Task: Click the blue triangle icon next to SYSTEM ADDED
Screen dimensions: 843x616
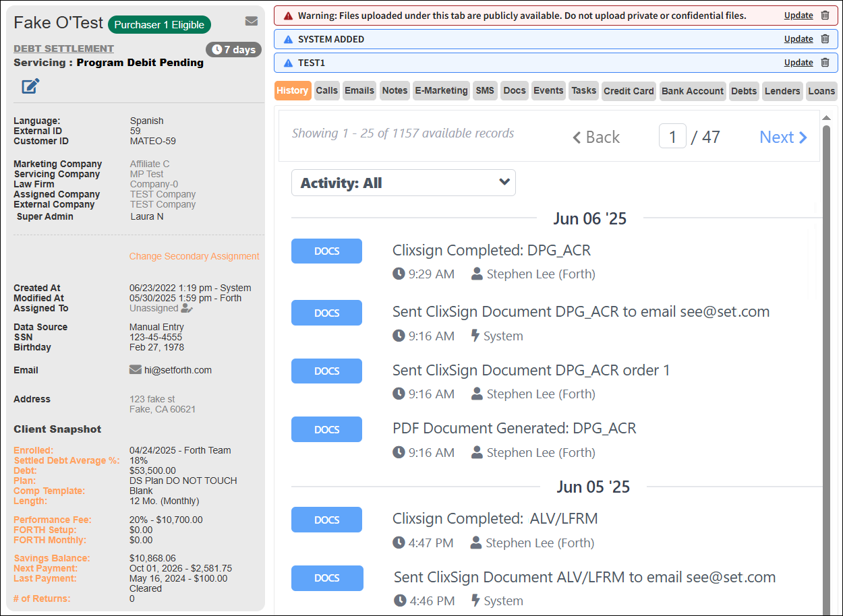Action: point(289,39)
